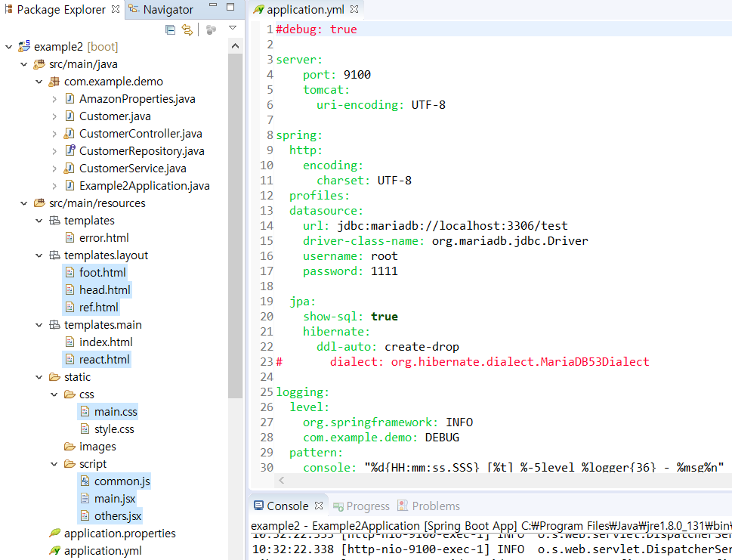The height and width of the screenshot is (560, 732).
Task: Click the foot.html file icon
Action: pos(69,272)
